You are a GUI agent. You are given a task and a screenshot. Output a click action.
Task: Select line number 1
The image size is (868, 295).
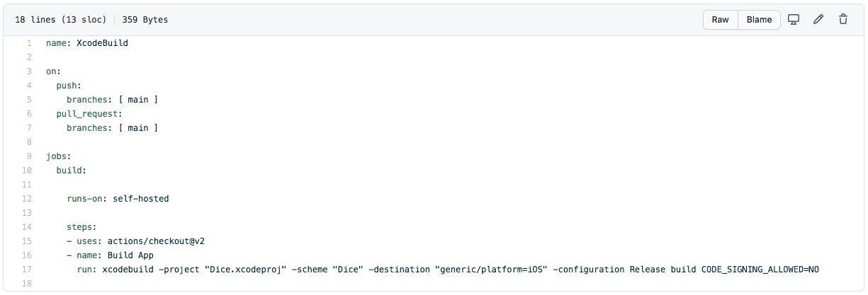pos(29,43)
